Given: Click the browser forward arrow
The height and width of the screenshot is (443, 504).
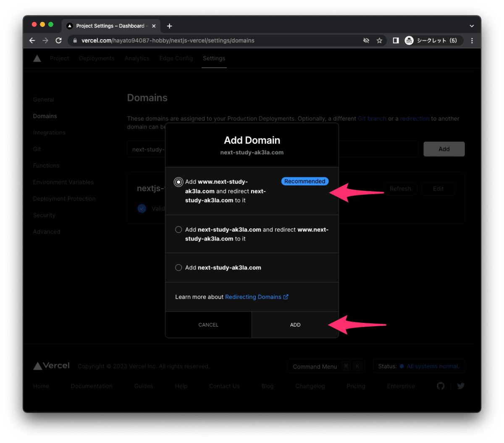Looking at the screenshot, I should [x=45, y=40].
